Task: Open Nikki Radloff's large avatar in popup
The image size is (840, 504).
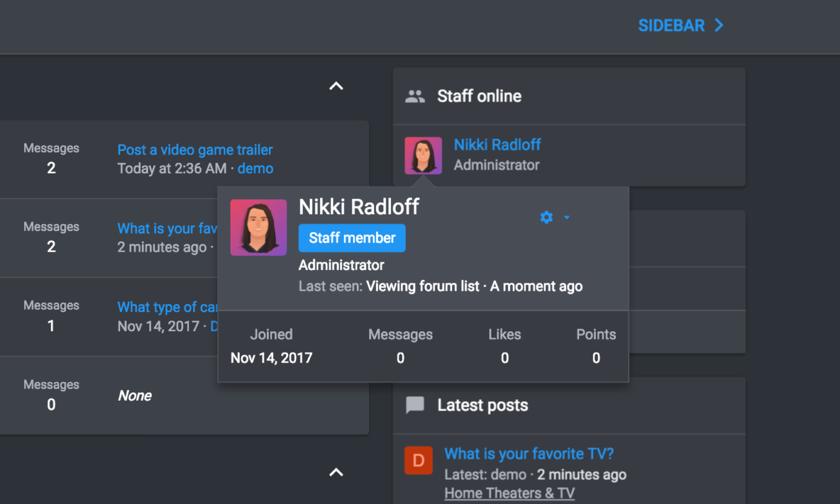Action: [258, 227]
